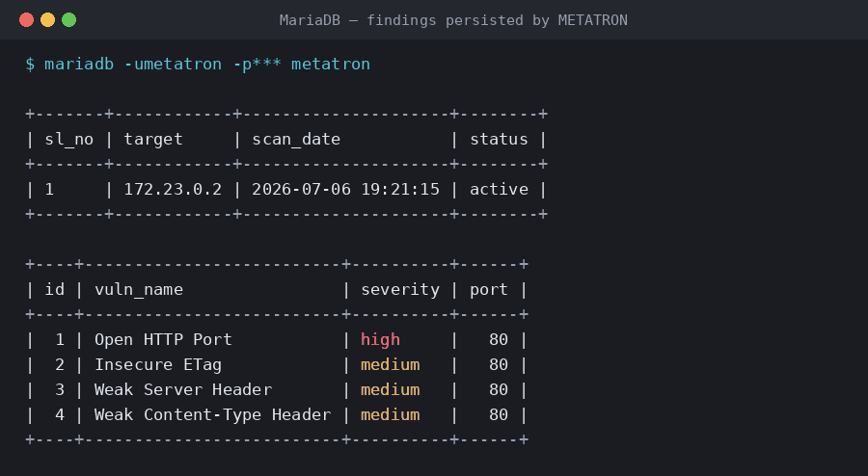
Task: Click the yellow minimize window button
Action: point(47,20)
